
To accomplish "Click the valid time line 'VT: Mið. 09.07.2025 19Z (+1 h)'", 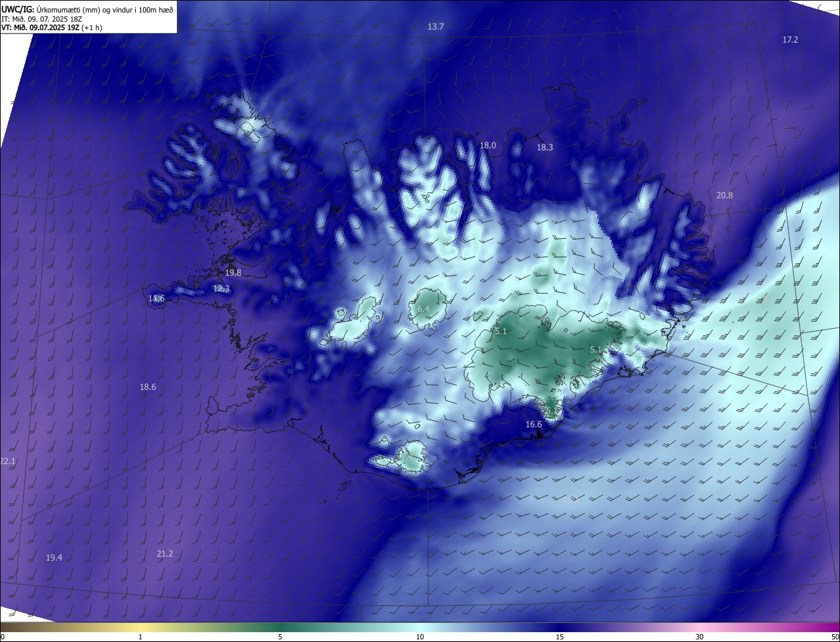I will tap(52, 28).
